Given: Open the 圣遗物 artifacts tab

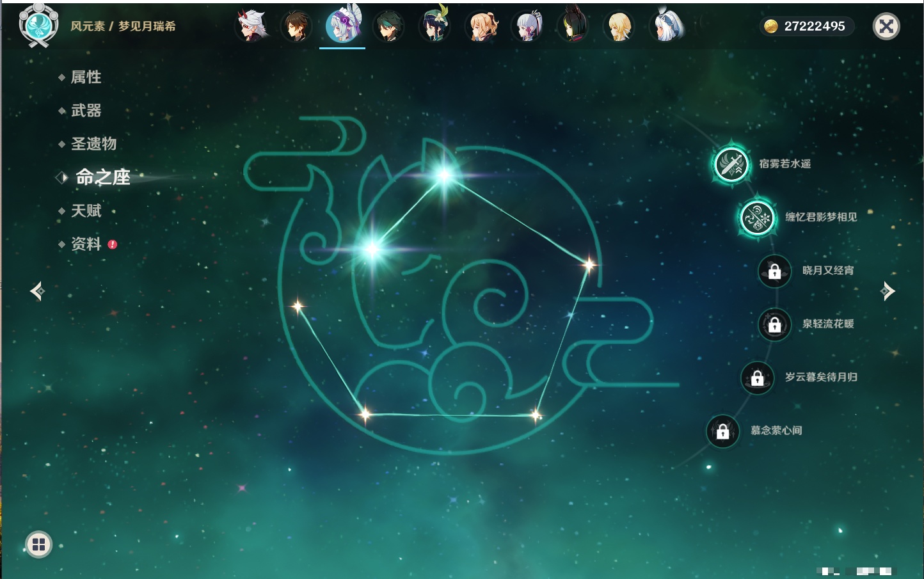Looking at the screenshot, I should tap(93, 144).
